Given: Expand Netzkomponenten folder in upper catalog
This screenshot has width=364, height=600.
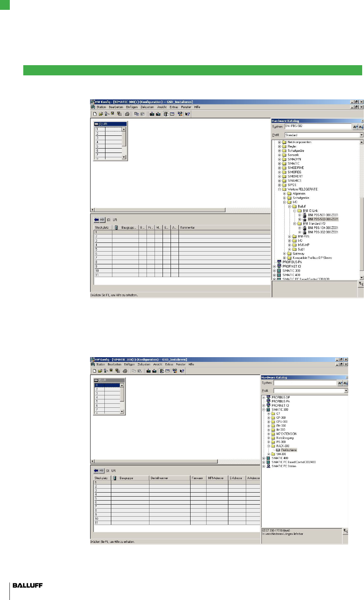Looking at the screenshot, I should 279,142.
